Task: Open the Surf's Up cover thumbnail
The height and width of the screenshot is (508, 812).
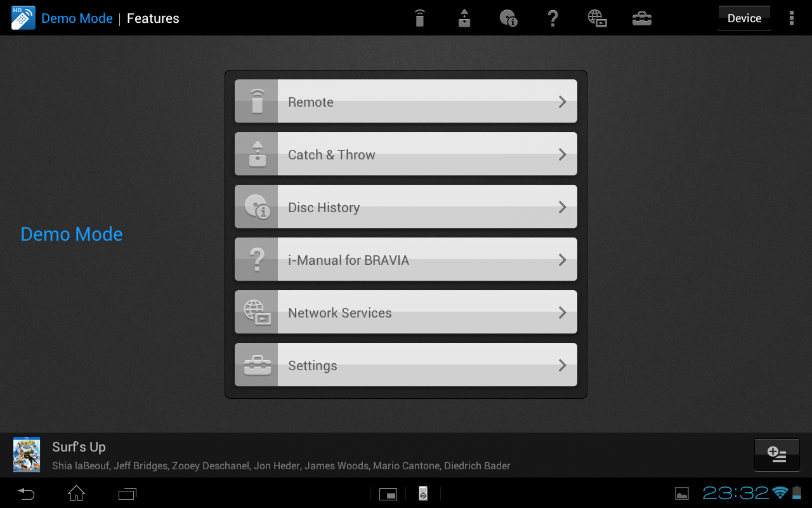Action: (x=27, y=455)
